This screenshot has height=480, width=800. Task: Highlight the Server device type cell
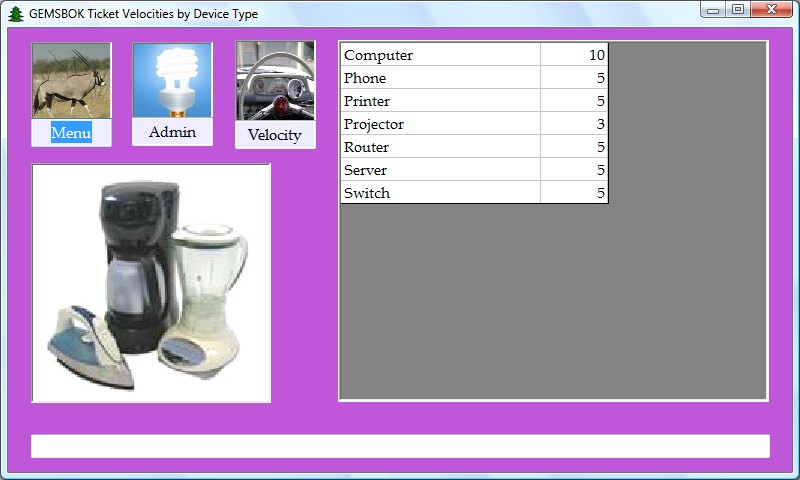pos(440,170)
